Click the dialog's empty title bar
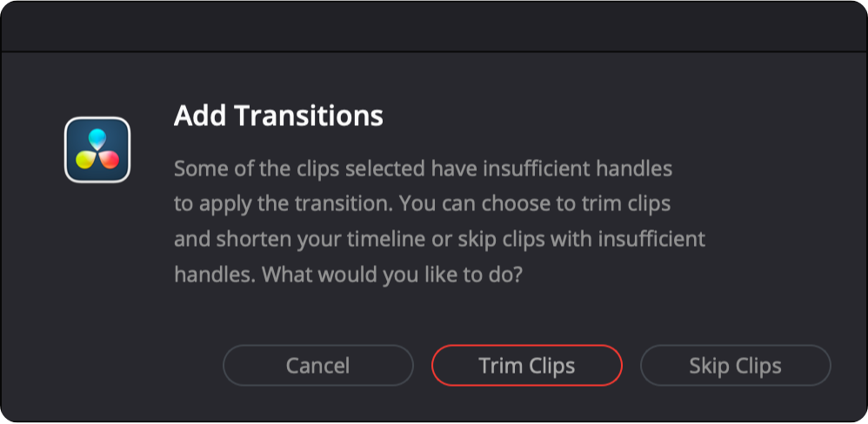 433,26
